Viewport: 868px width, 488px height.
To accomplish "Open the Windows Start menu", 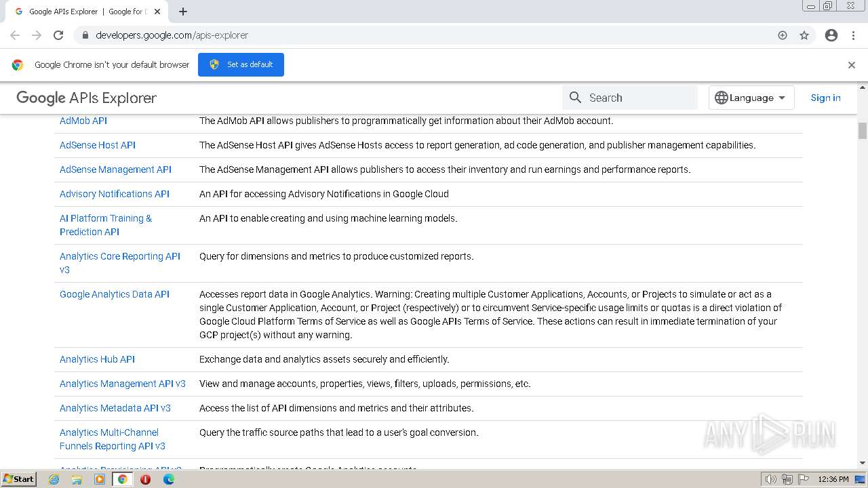I will 19,479.
